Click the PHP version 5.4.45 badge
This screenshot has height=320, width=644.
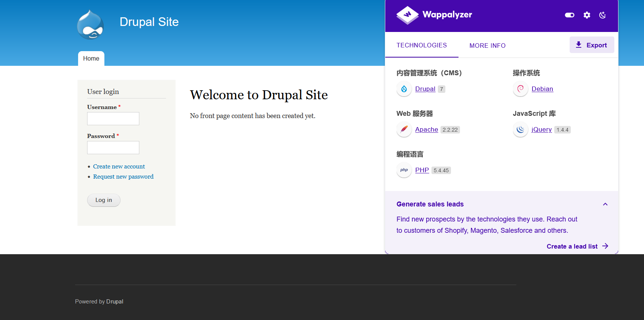click(441, 170)
